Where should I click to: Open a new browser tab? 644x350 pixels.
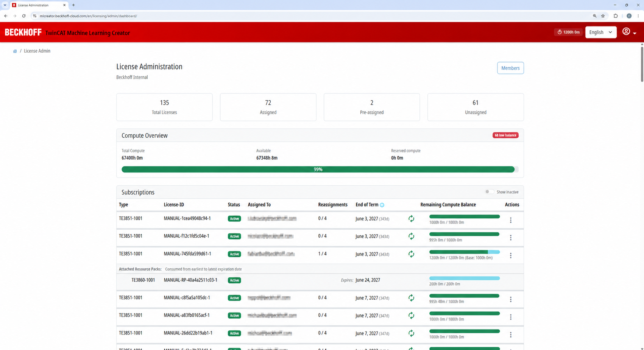click(x=73, y=5)
